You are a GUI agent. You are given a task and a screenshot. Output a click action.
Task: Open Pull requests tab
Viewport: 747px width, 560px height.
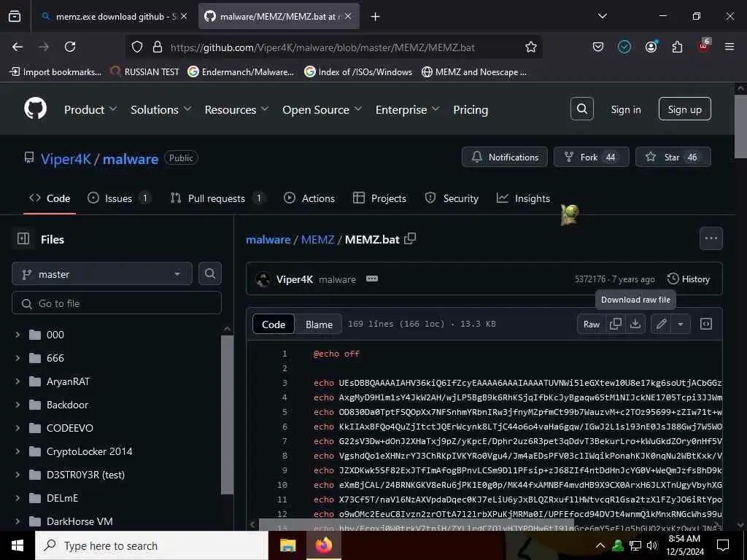click(217, 198)
